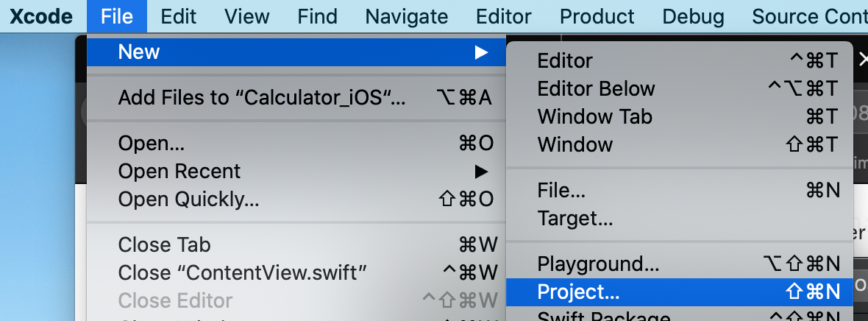Select Playground… in the New submenu
Screen dimensions: 868x321
[598, 264]
